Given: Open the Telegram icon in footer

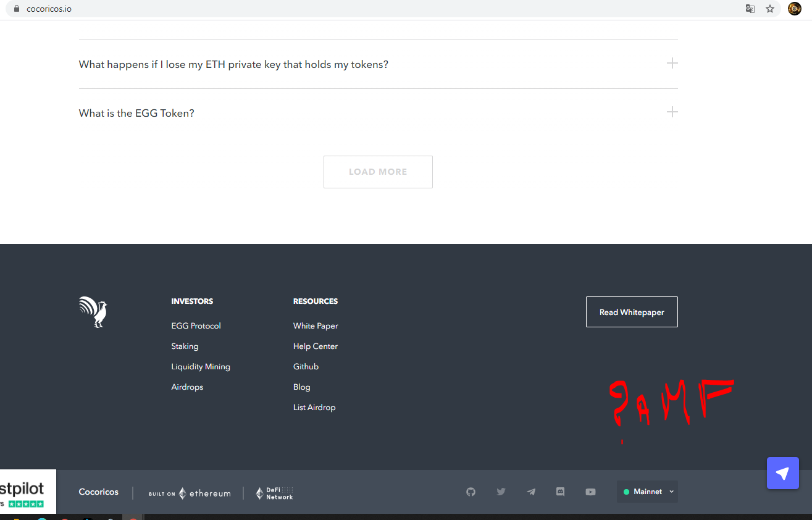Looking at the screenshot, I should [x=531, y=492].
